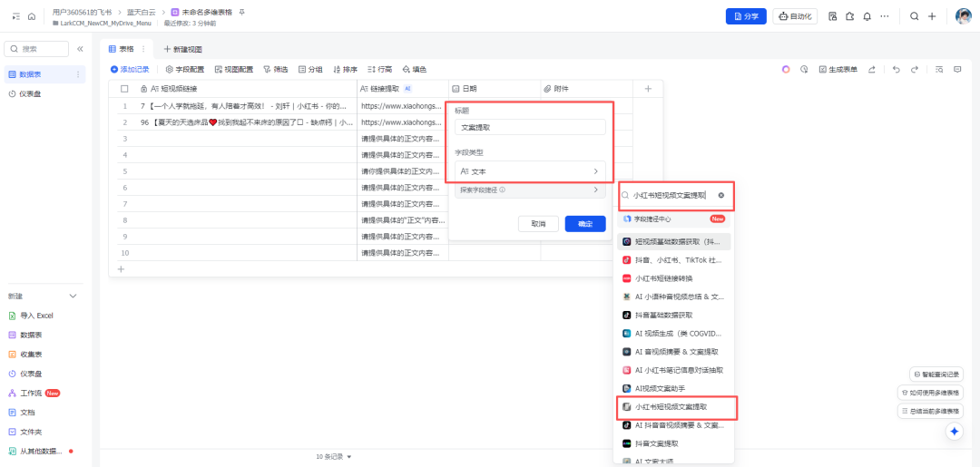Image resolution: width=980 pixels, height=467 pixels.
Task: Open notifications bell icon
Action: tap(867, 17)
